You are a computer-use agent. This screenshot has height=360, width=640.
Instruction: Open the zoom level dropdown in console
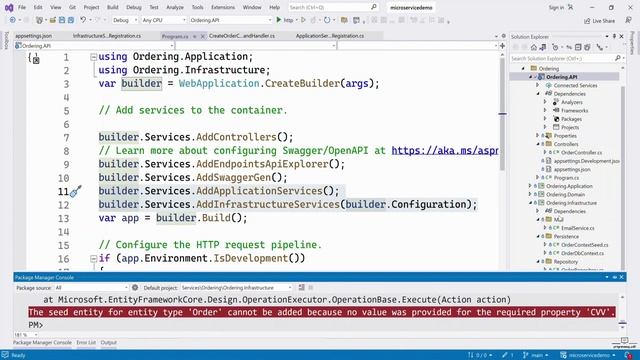(26, 335)
